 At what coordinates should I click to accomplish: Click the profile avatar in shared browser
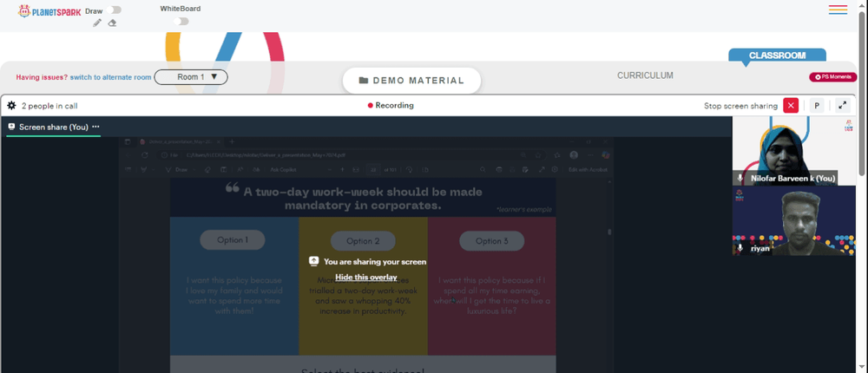(x=574, y=155)
